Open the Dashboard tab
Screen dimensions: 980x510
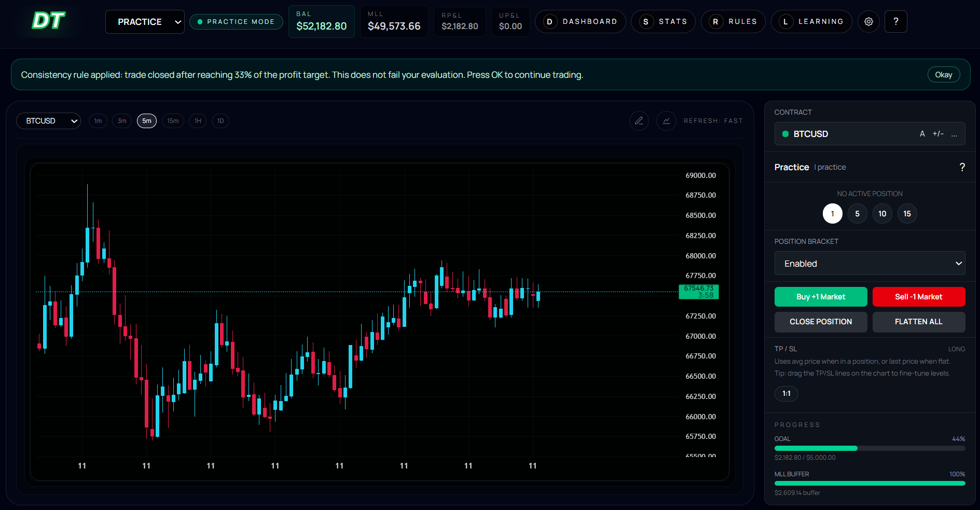pos(580,22)
